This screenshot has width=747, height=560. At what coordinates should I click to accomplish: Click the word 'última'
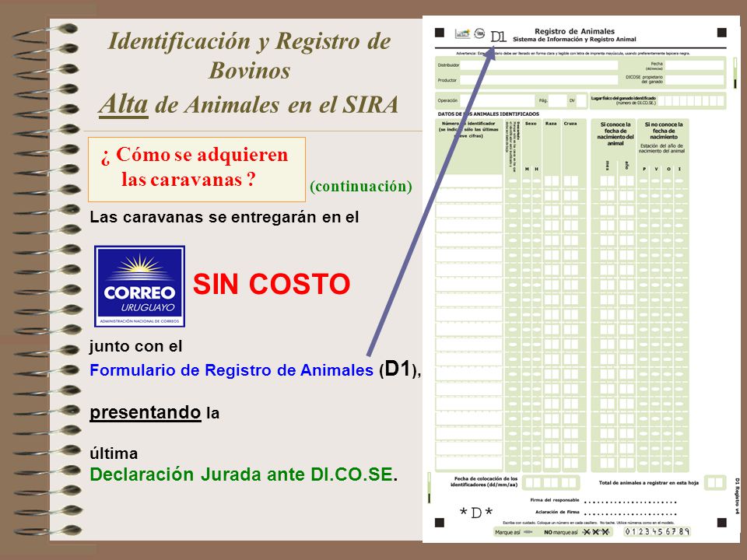coord(114,453)
